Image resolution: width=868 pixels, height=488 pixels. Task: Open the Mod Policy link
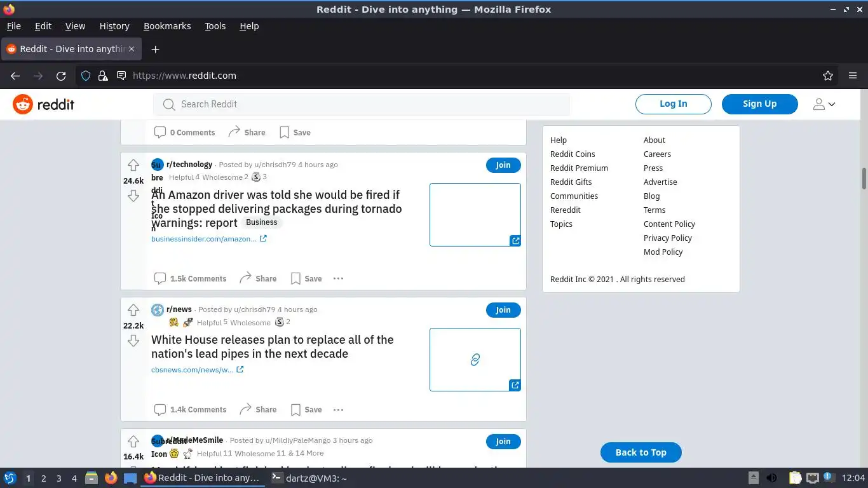pyautogui.click(x=663, y=252)
